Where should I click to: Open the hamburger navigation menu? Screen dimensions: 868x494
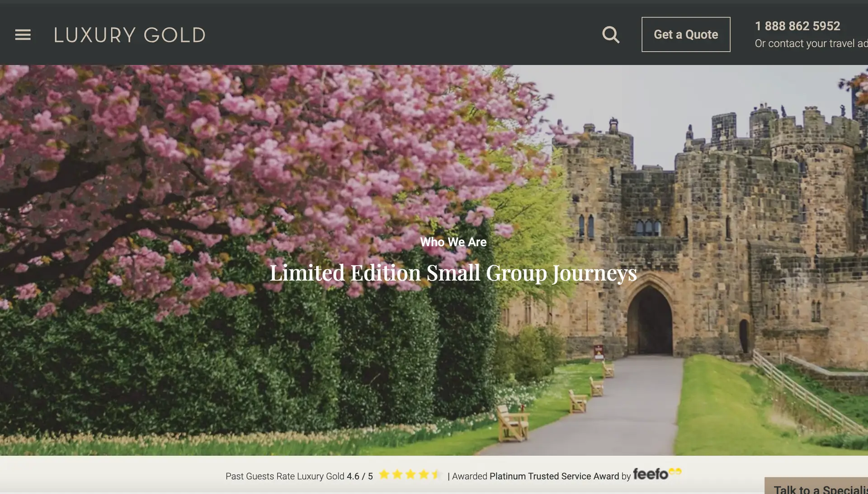pos(23,35)
